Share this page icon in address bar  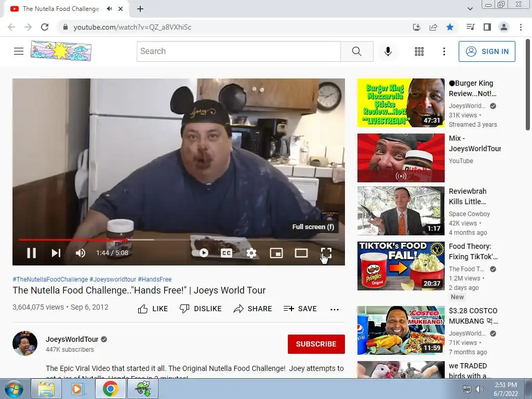pos(433,27)
